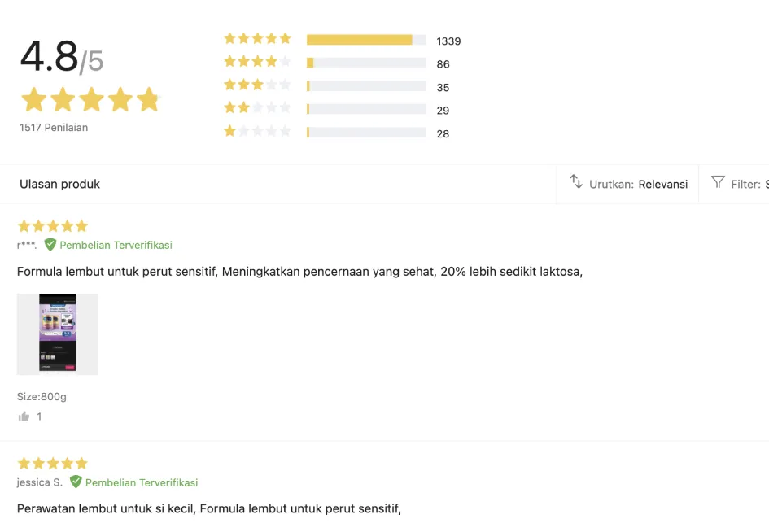Image resolution: width=769 pixels, height=532 pixels.
Task: Click the two-star rating row stars
Action: click(257, 108)
